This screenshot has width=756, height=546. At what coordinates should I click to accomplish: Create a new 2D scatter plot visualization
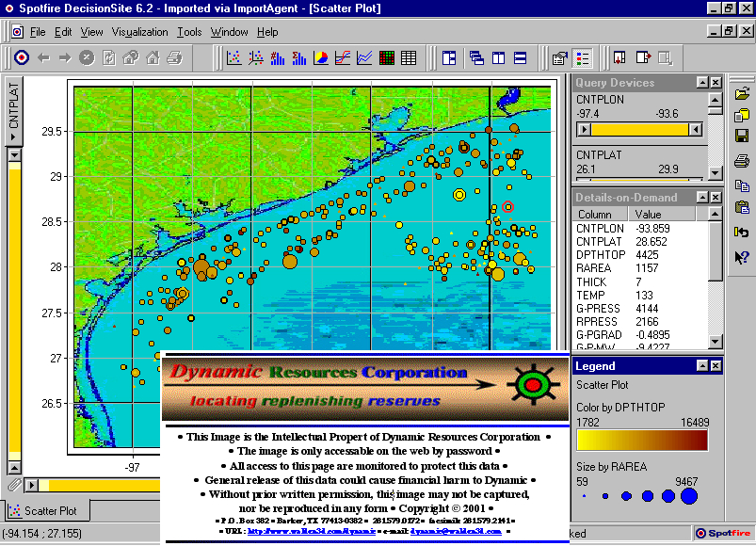point(233,58)
